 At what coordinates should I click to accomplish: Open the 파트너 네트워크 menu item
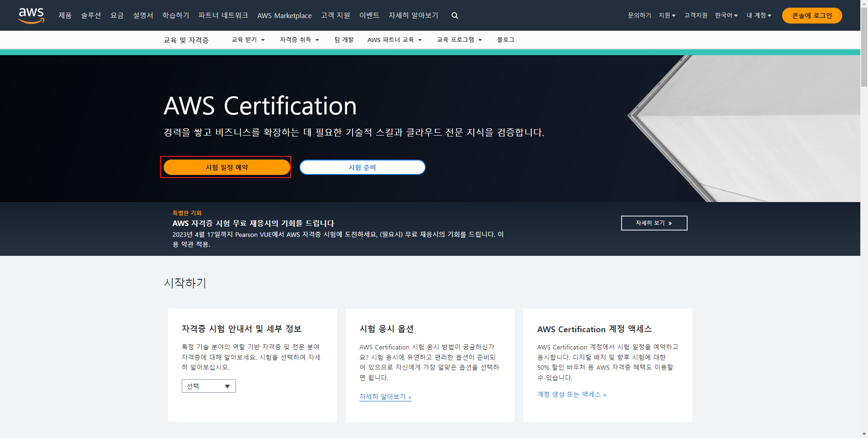click(x=223, y=15)
